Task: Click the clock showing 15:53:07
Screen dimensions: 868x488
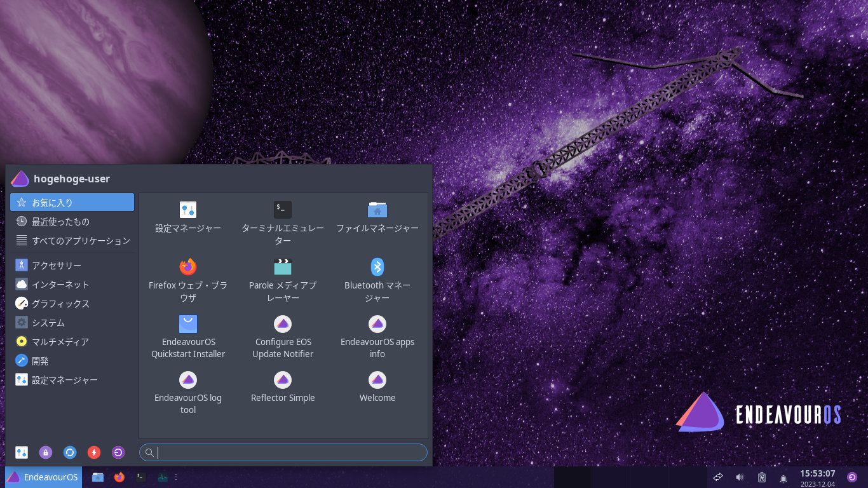Action: 817,473
